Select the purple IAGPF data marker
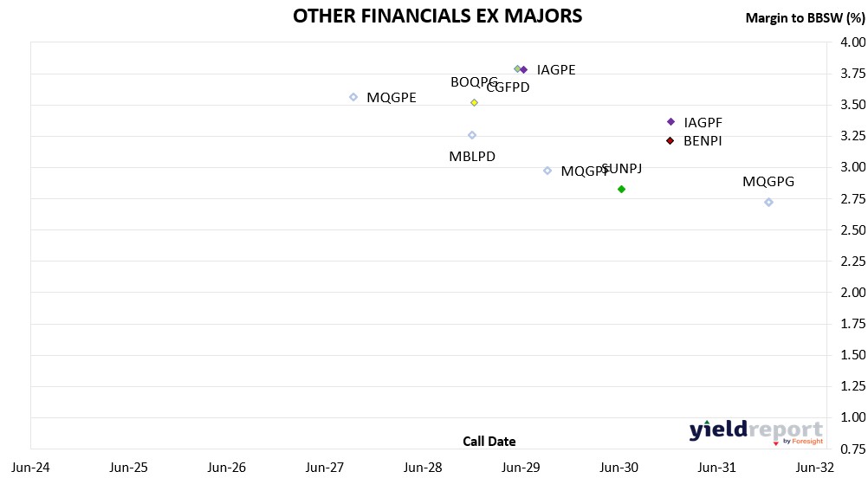This screenshot has width=868, height=478. tap(670, 122)
